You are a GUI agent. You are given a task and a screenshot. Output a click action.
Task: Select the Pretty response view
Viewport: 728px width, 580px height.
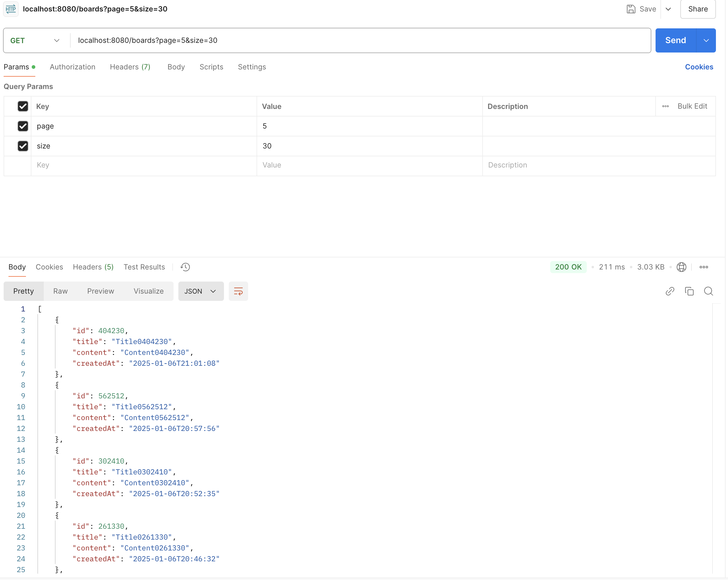tap(24, 291)
